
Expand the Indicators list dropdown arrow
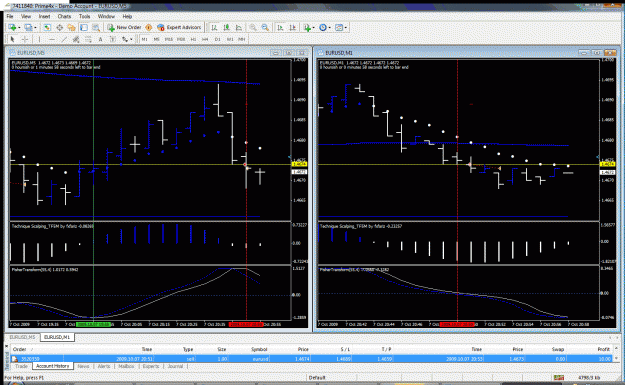click(313, 28)
